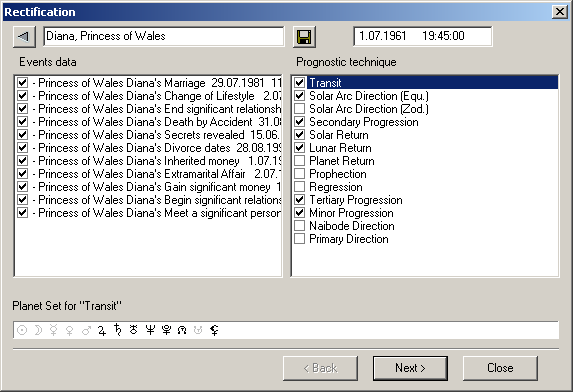573x392 pixels.
Task: Select the Neptune glyph in the planet set
Action: point(150,330)
